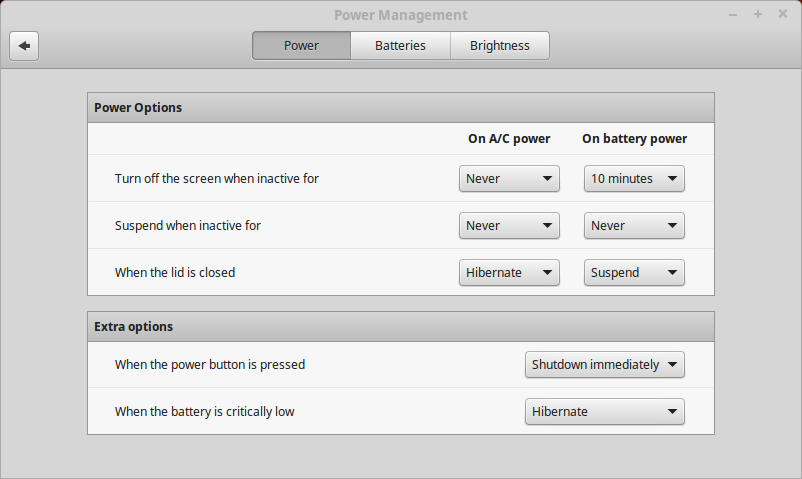Click the 'Power Management' title bar

pos(400,15)
